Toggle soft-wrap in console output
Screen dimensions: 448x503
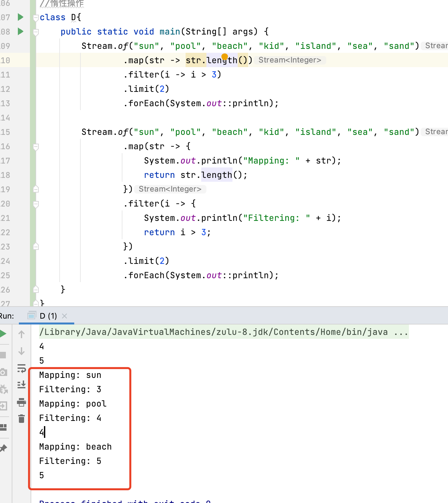pyautogui.click(x=21, y=368)
